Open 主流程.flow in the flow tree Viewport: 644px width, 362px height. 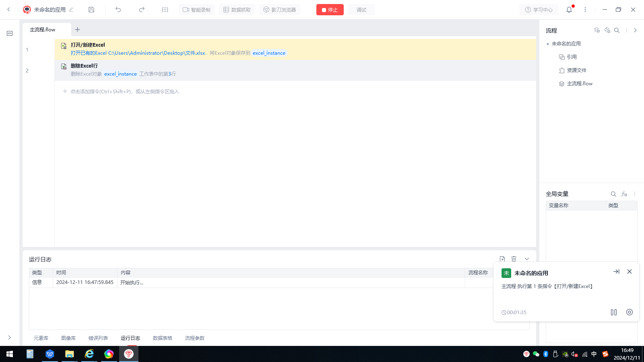click(576, 84)
